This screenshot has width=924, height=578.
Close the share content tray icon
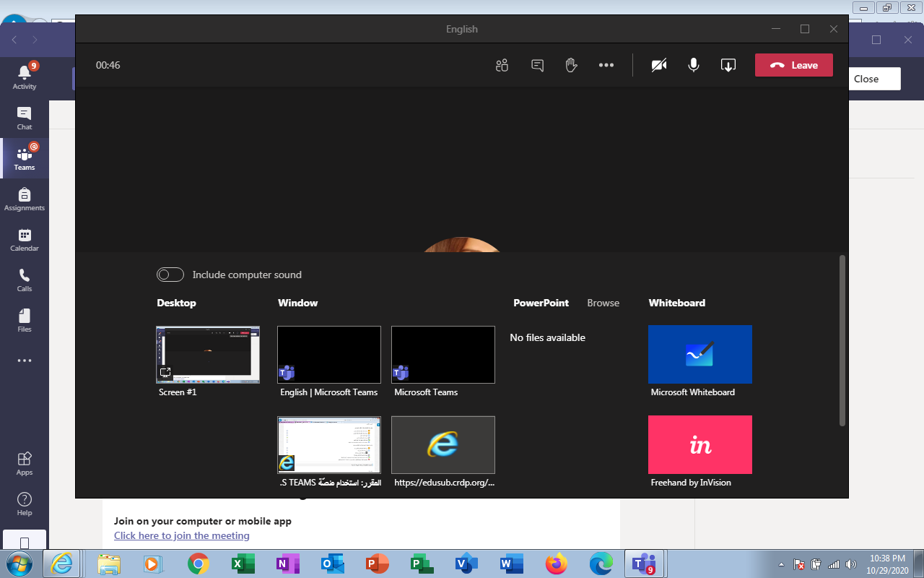point(728,65)
